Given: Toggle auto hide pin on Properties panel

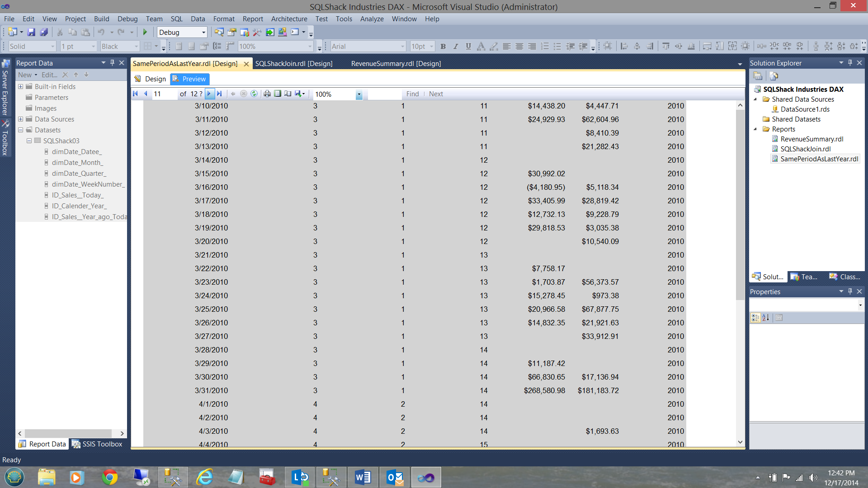Looking at the screenshot, I should (x=850, y=291).
